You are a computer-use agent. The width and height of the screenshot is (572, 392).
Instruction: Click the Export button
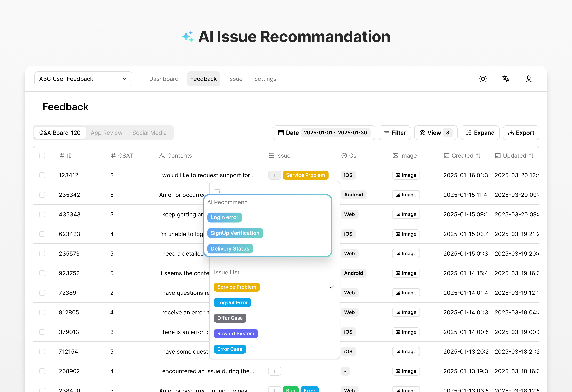(521, 133)
